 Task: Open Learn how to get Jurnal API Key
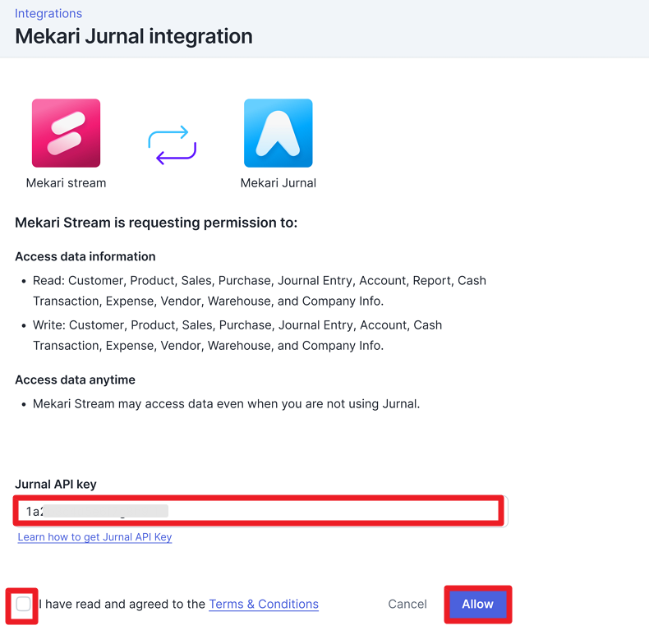click(x=94, y=537)
